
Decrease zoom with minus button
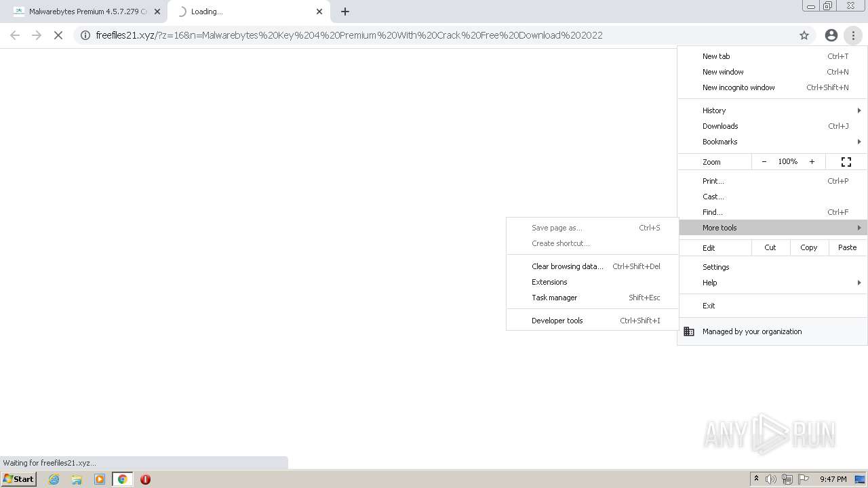764,162
